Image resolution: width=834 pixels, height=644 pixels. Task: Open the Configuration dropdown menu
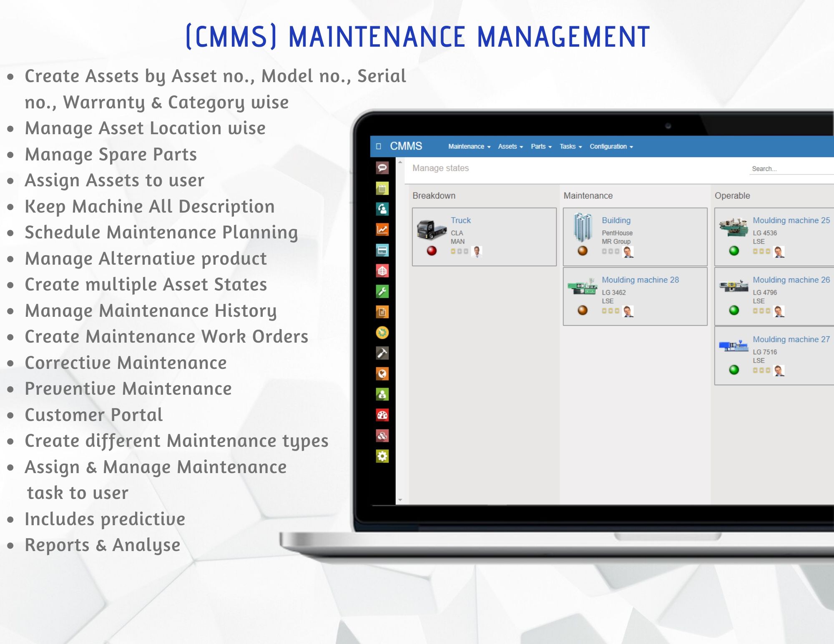611,146
